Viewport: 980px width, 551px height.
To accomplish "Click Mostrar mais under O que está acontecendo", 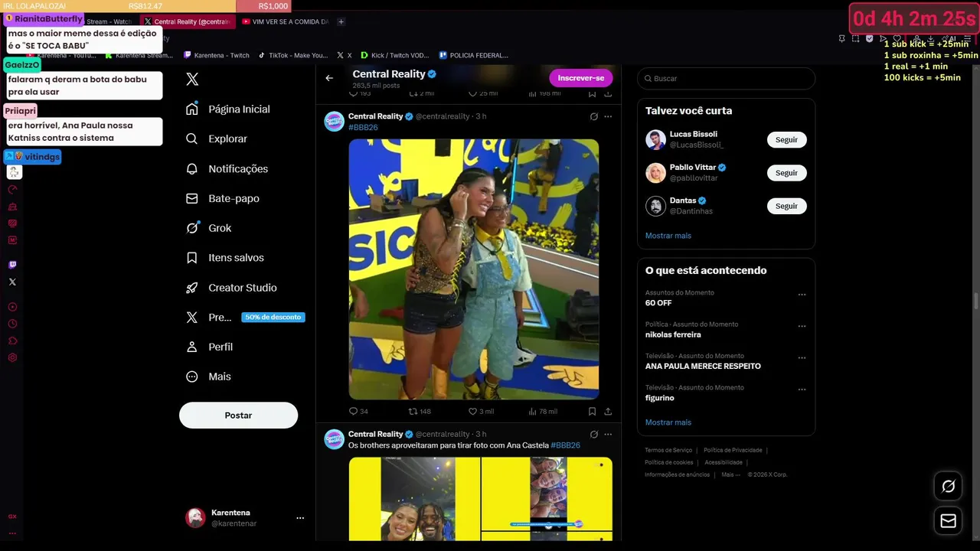I will [x=668, y=422].
